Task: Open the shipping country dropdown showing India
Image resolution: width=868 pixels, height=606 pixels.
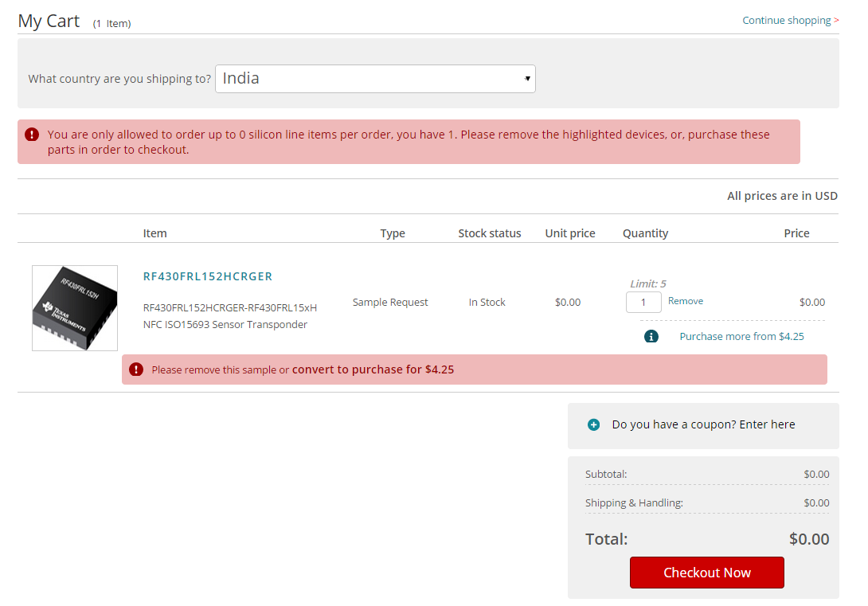Action: pyautogui.click(x=375, y=79)
